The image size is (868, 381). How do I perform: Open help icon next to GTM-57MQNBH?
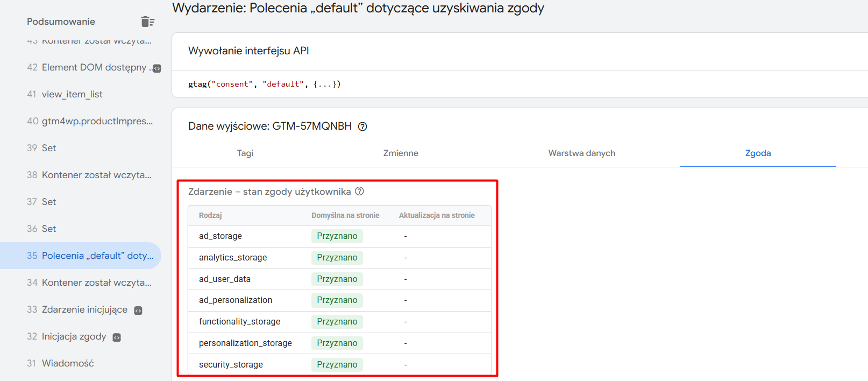(362, 126)
